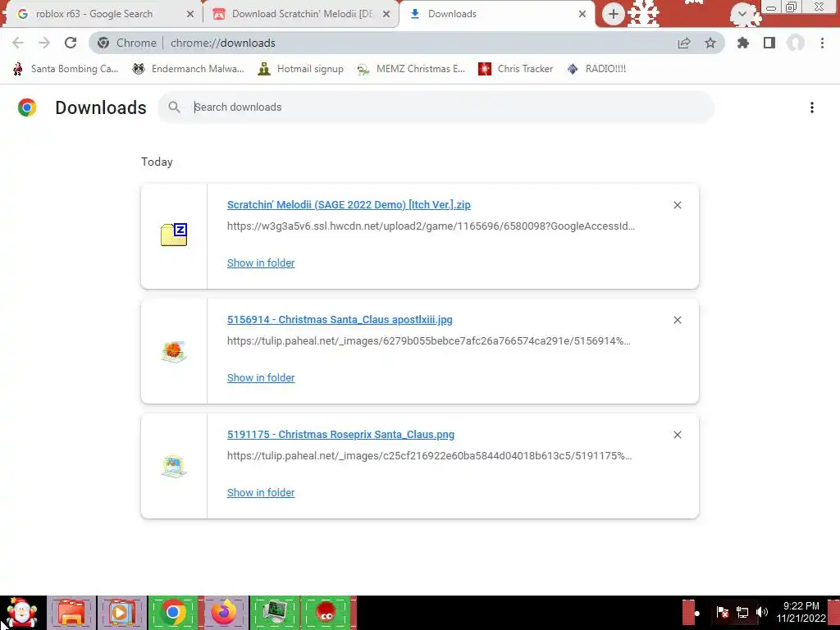Screen dimensions: 840x630
Task: Click the browser forward arrow
Action: pyautogui.click(x=44, y=43)
